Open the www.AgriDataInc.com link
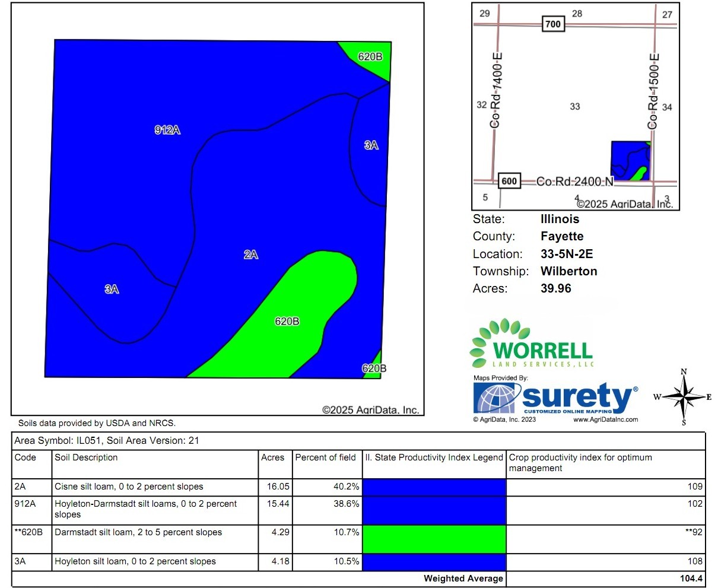The width and height of the screenshot is (718, 588). [605, 419]
